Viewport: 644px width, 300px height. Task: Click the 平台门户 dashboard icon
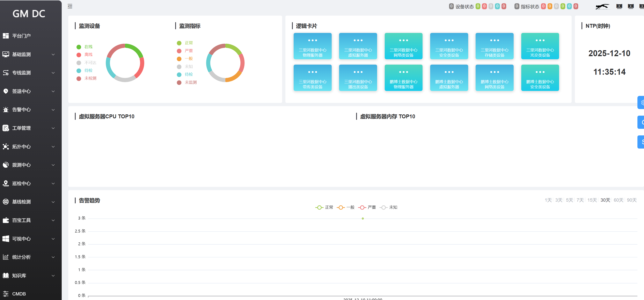click(x=6, y=36)
